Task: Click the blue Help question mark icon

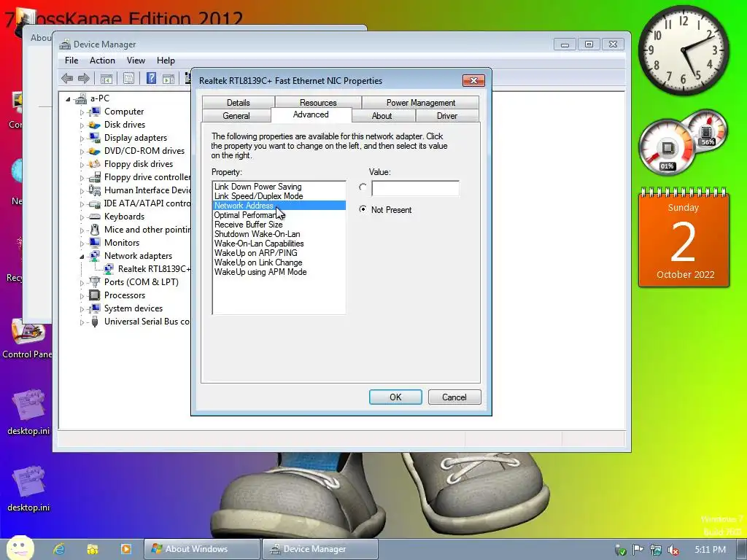Action: point(151,78)
